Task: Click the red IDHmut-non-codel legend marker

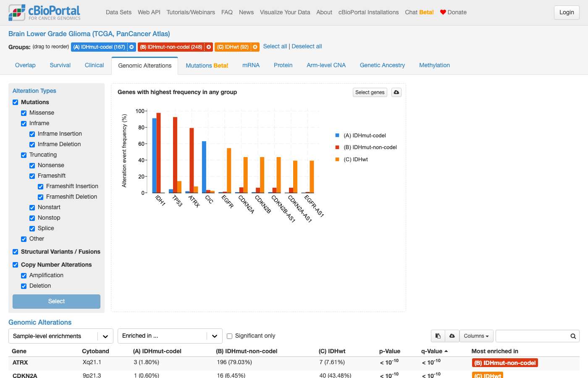Action: tap(337, 147)
